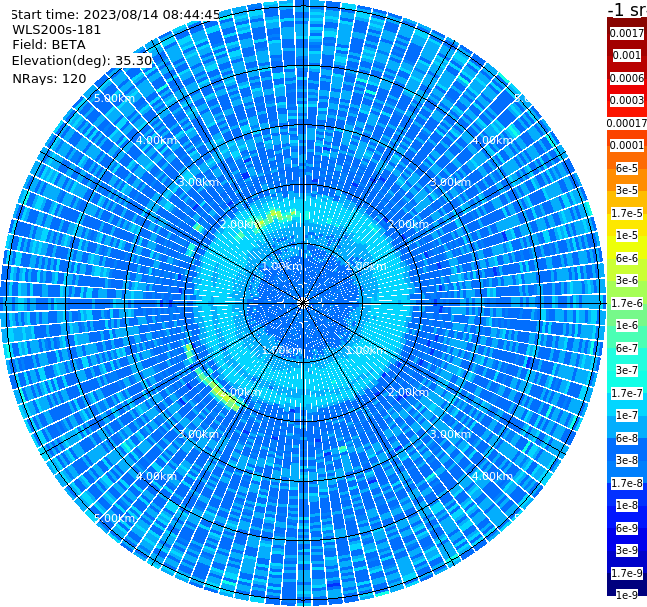Click the 6e-9 dark blue colorbar label
The image size is (647, 607).
(626, 528)
